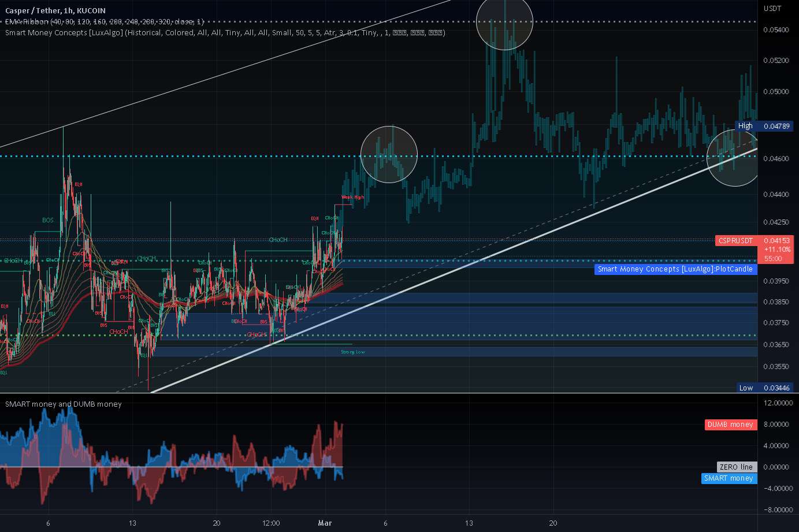Select the SMART money and DUMB money pane title
The image size is (799, 532).
tap(63, 404)
